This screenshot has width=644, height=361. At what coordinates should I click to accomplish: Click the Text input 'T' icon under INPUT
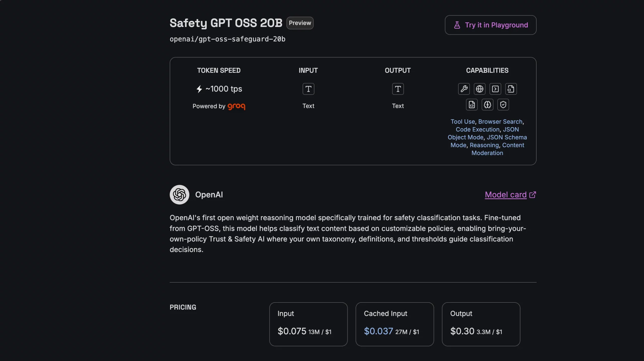coord(308,89)
